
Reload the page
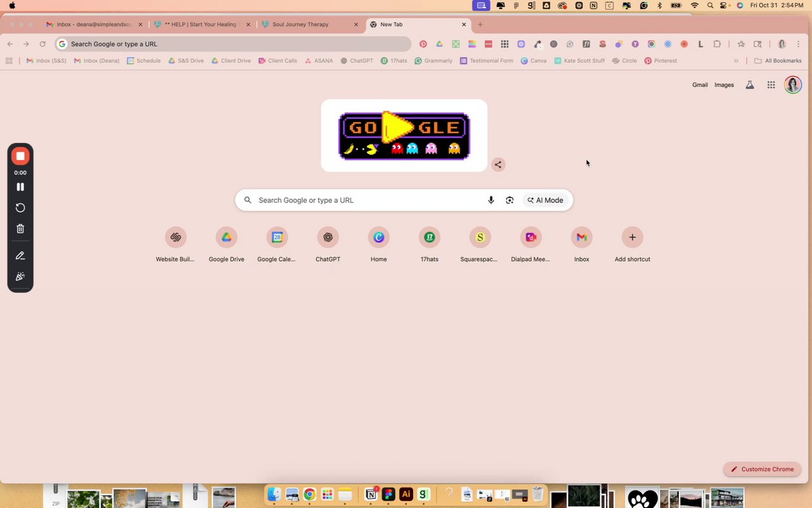(43, 44)
